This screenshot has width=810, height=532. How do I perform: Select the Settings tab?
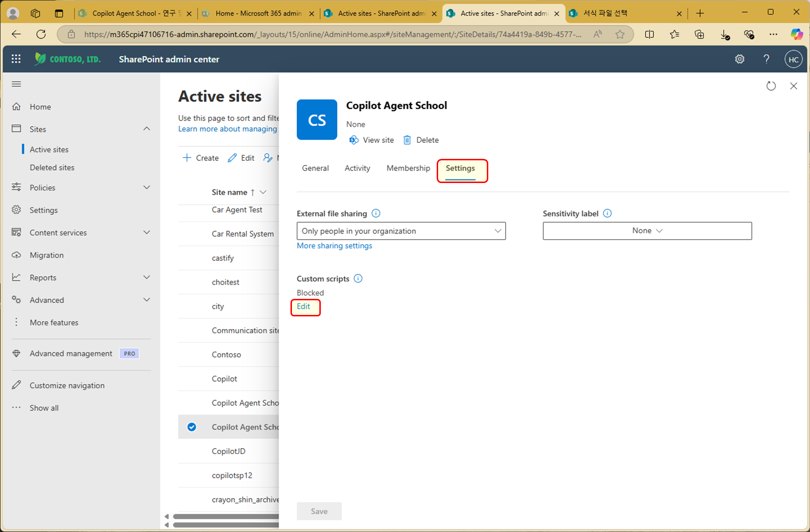[460, 168]
